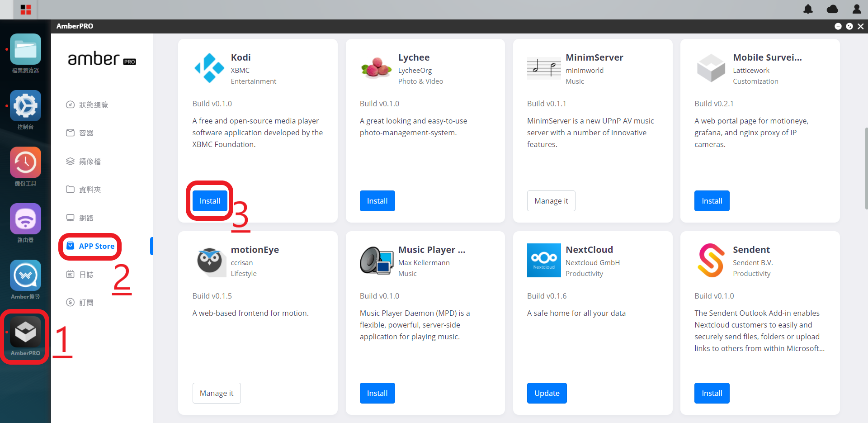
Task: Click the Mobile Surveillance cube icon
Action: tap(711, 68)
